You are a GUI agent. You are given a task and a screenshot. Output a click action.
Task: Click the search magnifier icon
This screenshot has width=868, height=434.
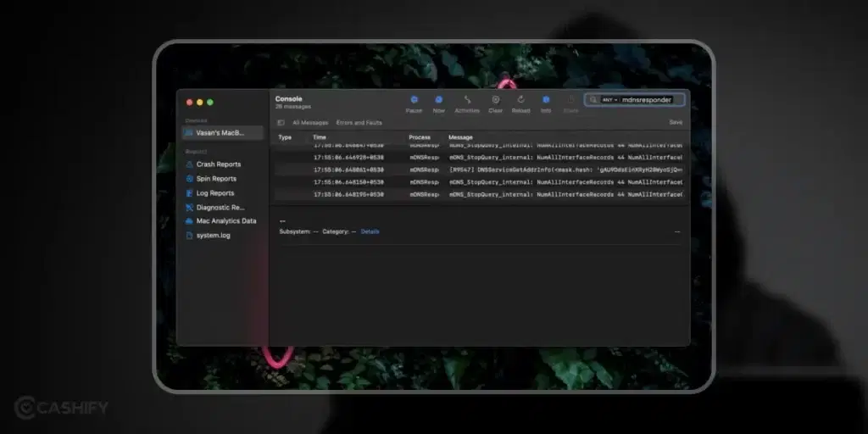593,100
